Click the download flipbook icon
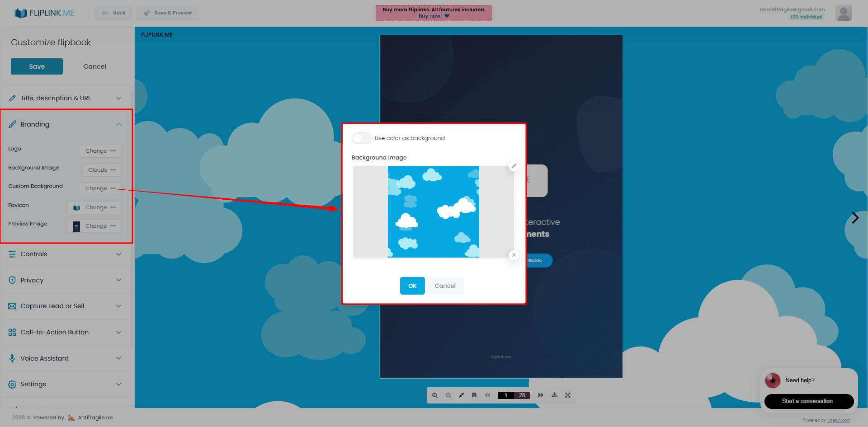 click(x=554, y=395)
